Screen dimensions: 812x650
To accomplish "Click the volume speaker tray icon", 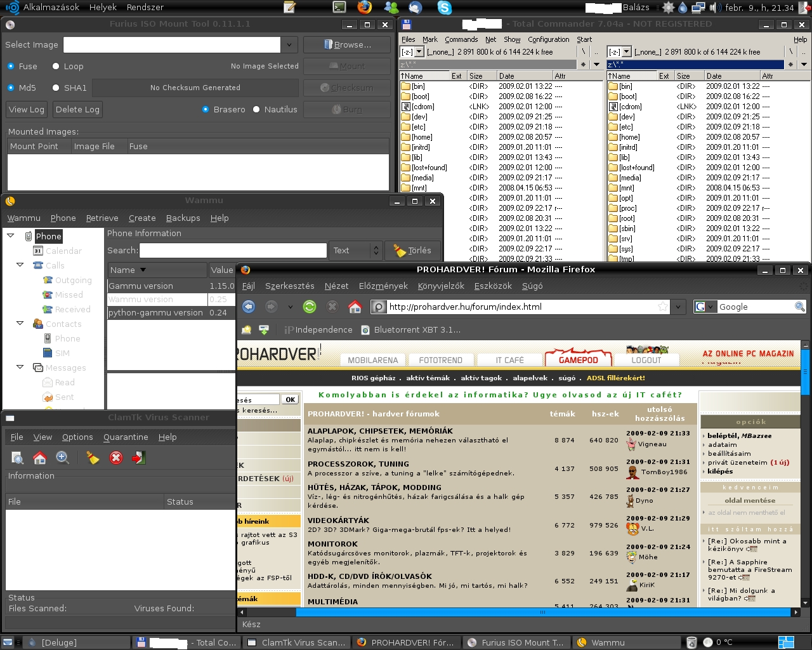I will (x=714, y=8).
